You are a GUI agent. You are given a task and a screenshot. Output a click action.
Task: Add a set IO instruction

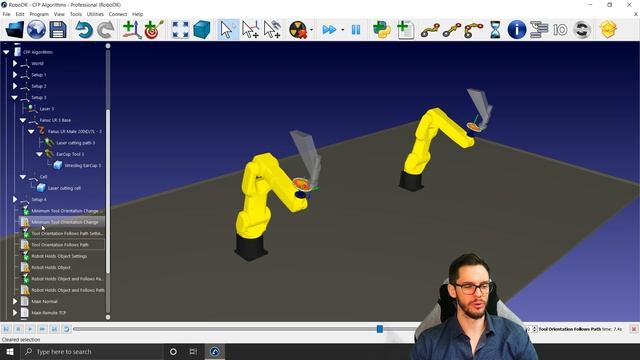(x=560, y=30)
